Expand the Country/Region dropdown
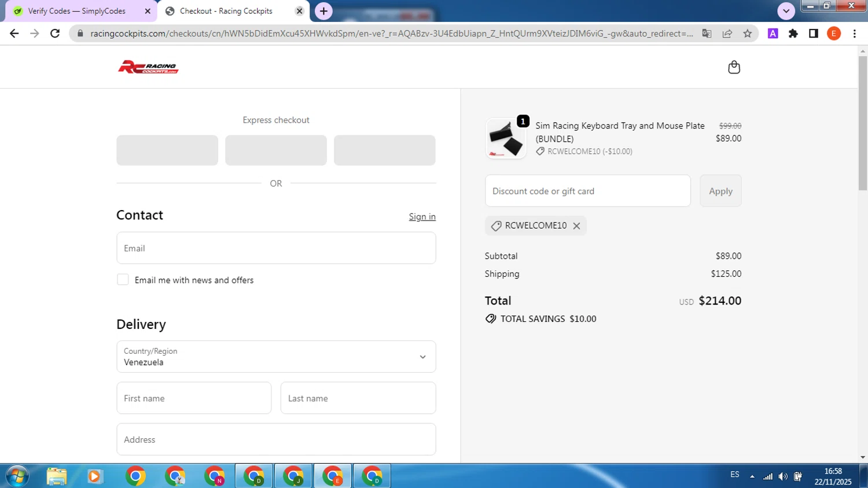 tap(276, 357)
